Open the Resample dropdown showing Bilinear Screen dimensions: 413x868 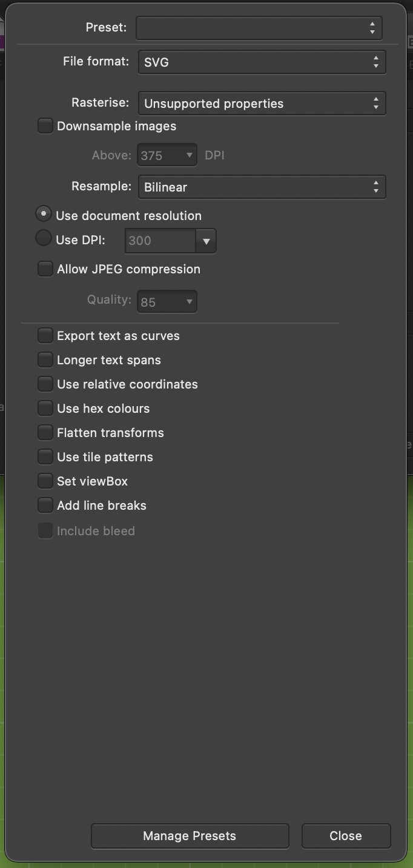[x=262, y=187]
